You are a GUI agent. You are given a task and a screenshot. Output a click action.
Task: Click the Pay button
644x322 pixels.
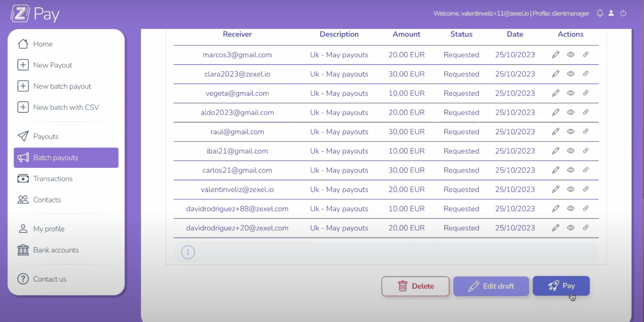[x=561, y=286]
